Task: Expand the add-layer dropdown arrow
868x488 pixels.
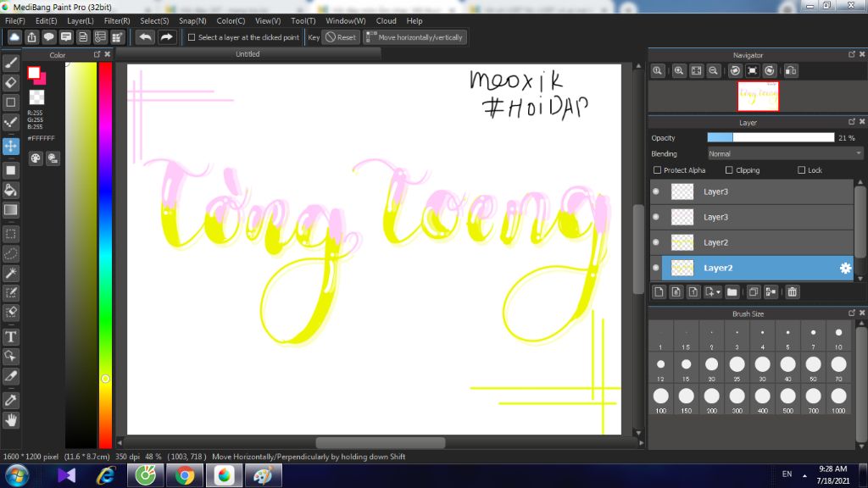Action: coord(719,292)
